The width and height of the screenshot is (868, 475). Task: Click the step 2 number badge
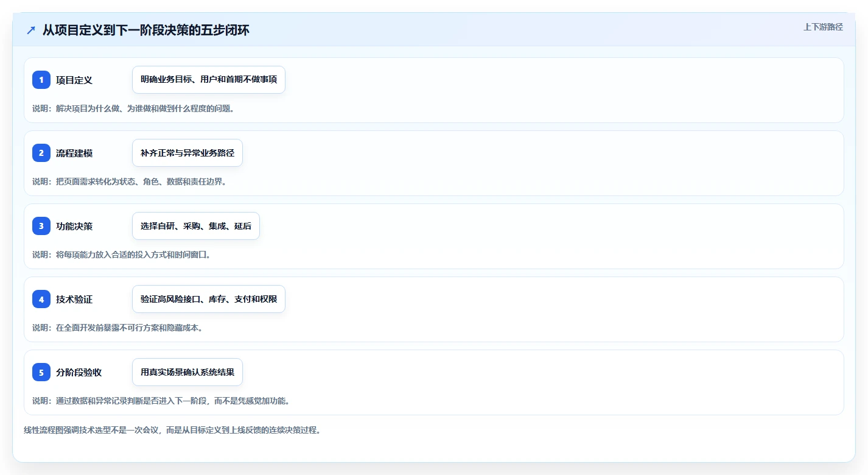pyautogui.click(x=41, y=153)
